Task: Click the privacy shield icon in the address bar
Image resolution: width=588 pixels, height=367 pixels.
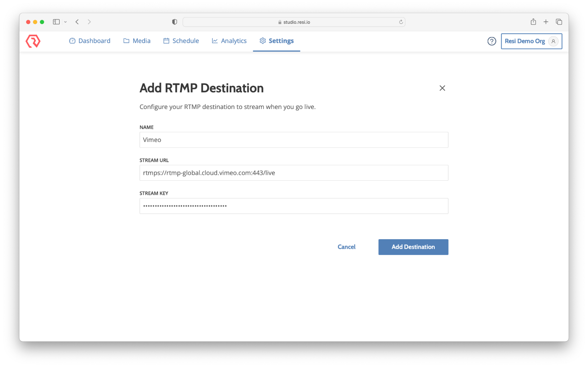Action: (174, 21)
